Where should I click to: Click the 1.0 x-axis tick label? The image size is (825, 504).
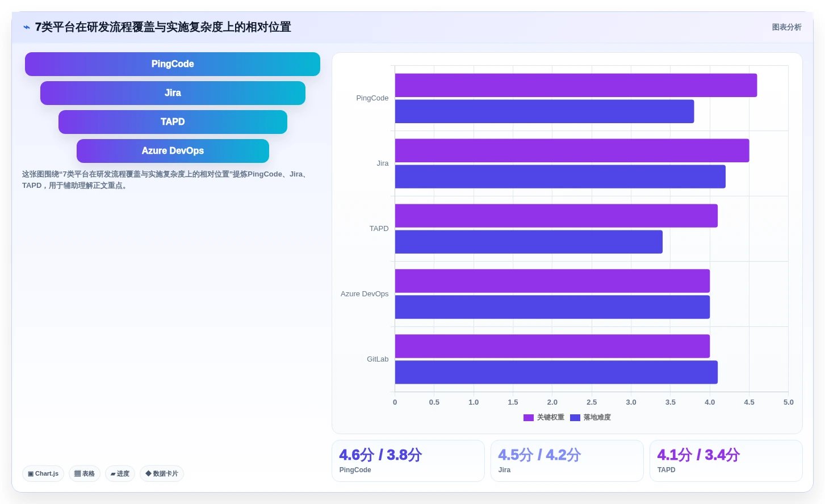coord(474,402)
